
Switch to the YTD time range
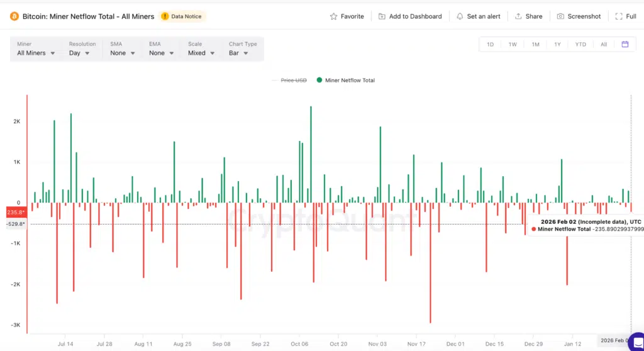pos(580,44)
